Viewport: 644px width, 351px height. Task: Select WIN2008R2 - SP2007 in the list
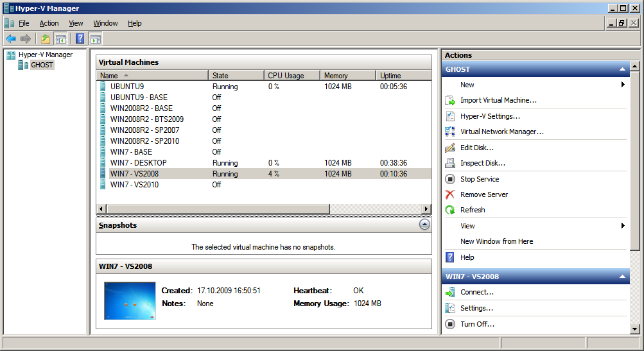(144, 130)
